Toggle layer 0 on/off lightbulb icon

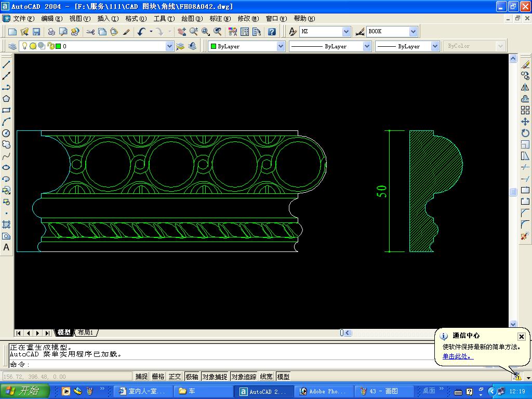pos(24,46)
